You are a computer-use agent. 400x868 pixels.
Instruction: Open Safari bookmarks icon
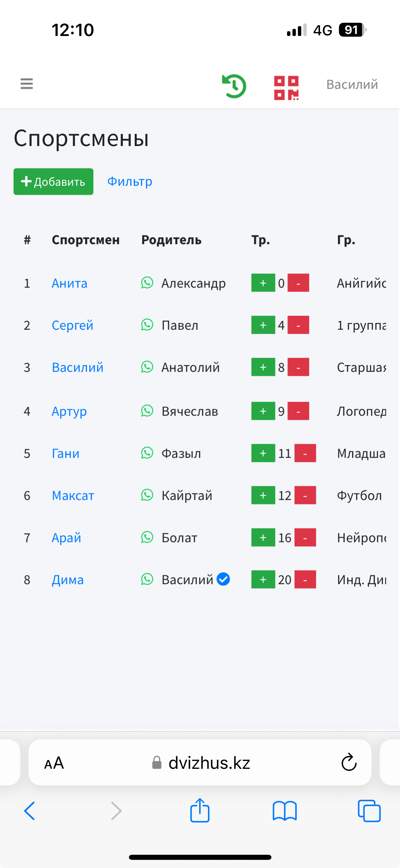click(285, 811)
